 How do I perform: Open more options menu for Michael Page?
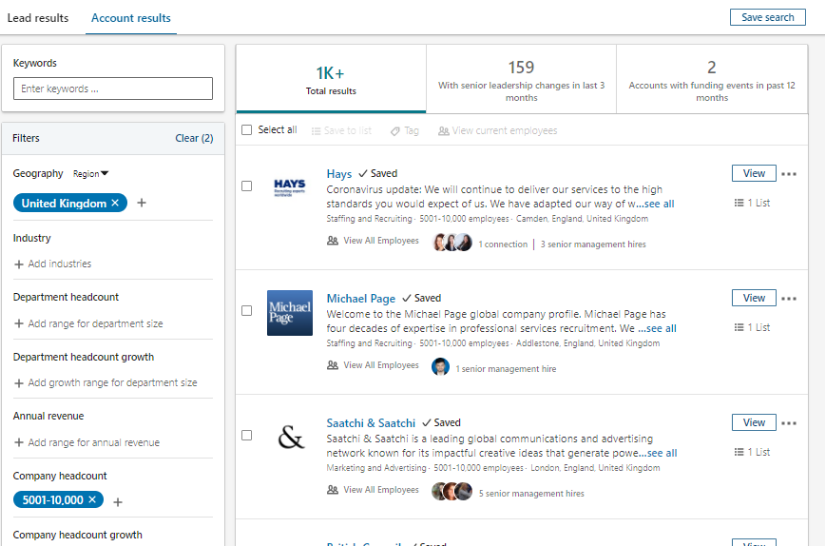(x=789, y=298)
